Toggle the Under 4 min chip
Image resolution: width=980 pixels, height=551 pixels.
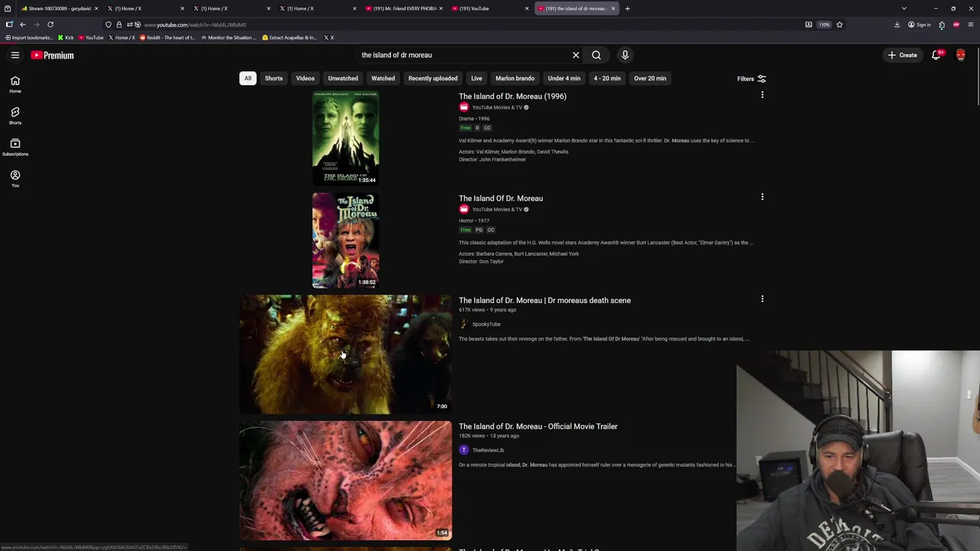point(564,78)
